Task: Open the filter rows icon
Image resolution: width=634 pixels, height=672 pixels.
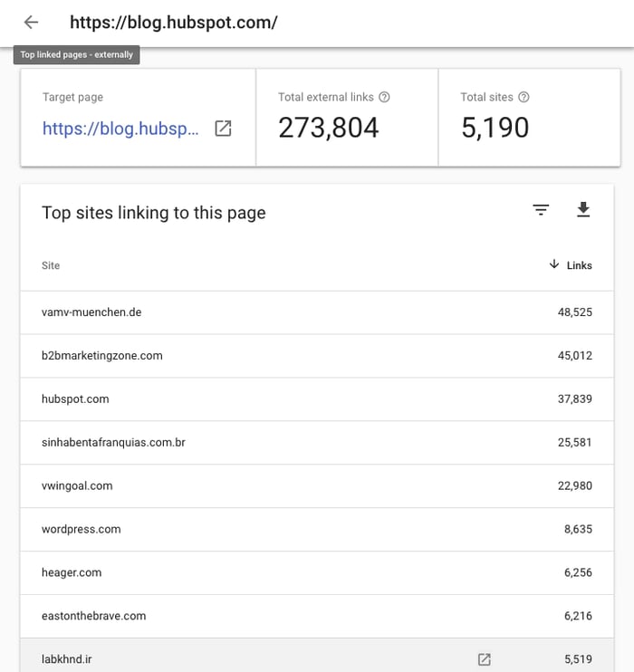Action: [x=541, y=210]
